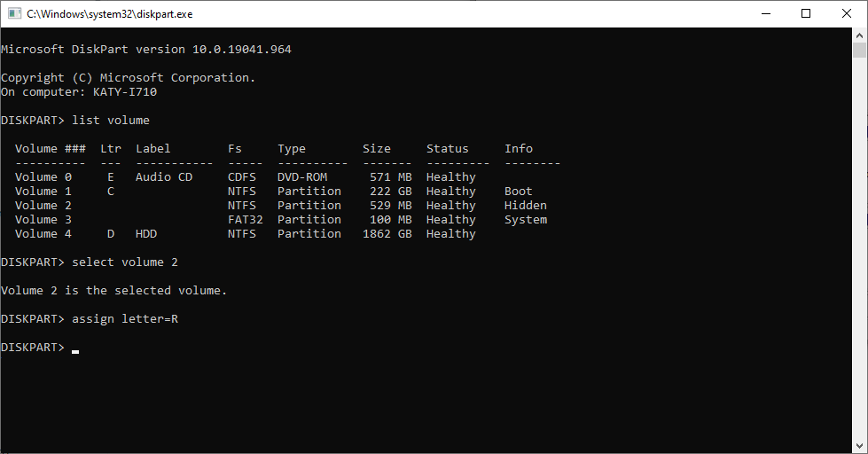Screen dimensions: 868x454
Task: Click the 'HDD' label of Volume 4
Action: [146, 234]
